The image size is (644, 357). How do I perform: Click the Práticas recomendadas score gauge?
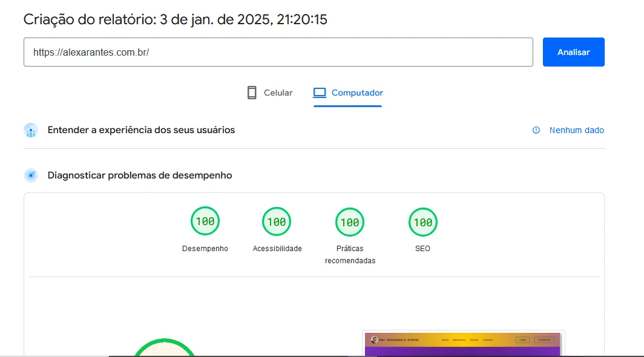[350, 221]
